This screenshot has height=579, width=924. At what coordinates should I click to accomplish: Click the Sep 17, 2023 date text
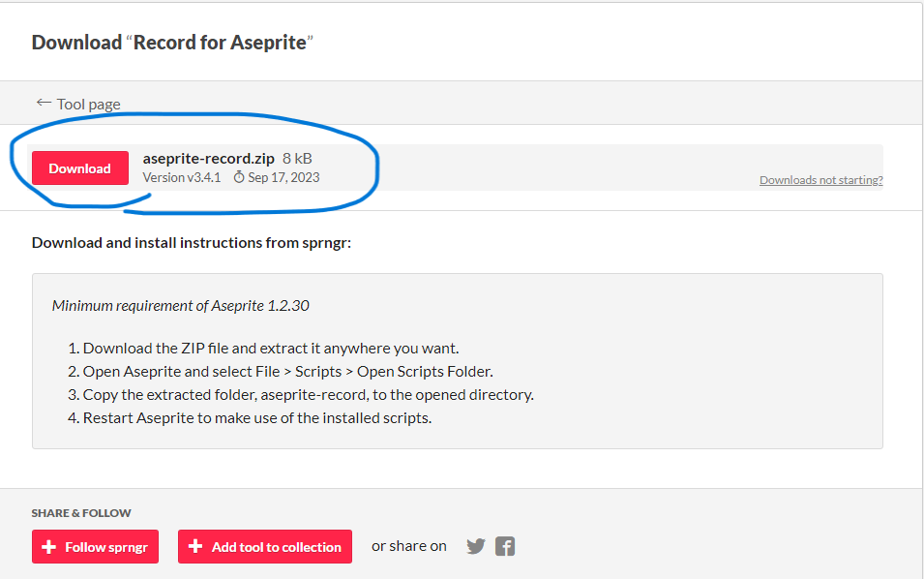283,178
